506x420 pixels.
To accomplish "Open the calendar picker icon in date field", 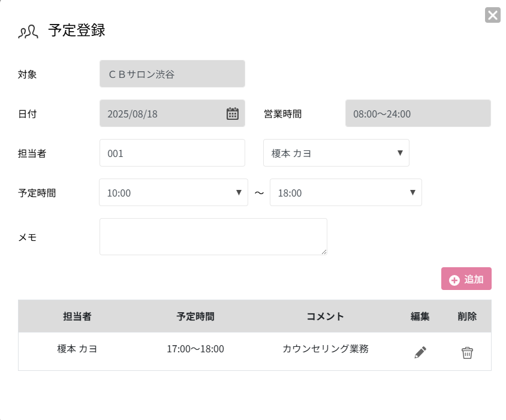I will pos(233,113).
